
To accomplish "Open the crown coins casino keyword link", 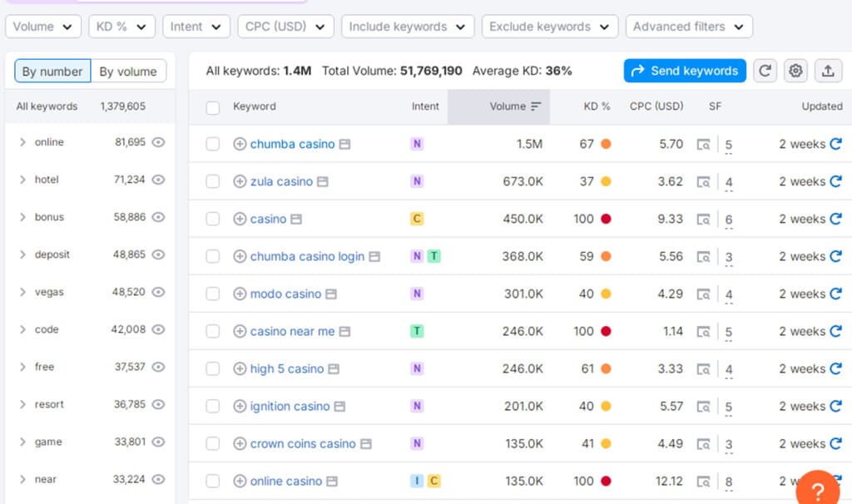I will coord(303,443).
